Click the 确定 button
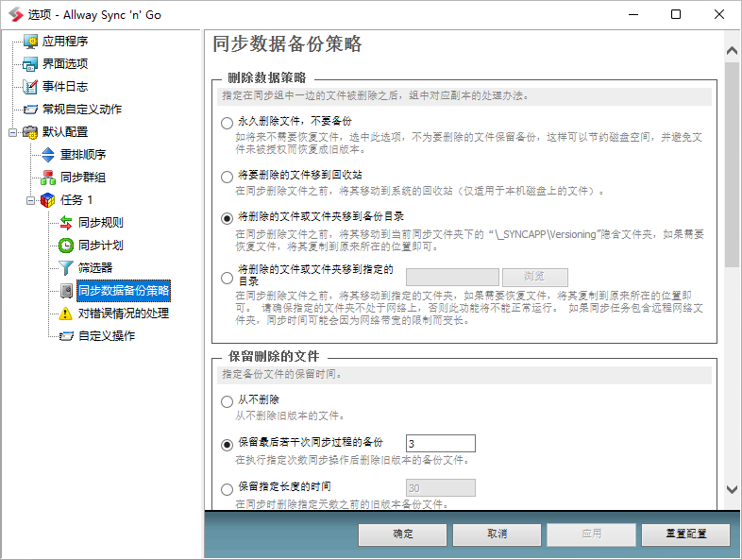This screenshot has width=742, height=560. click(x=402, y=535)
